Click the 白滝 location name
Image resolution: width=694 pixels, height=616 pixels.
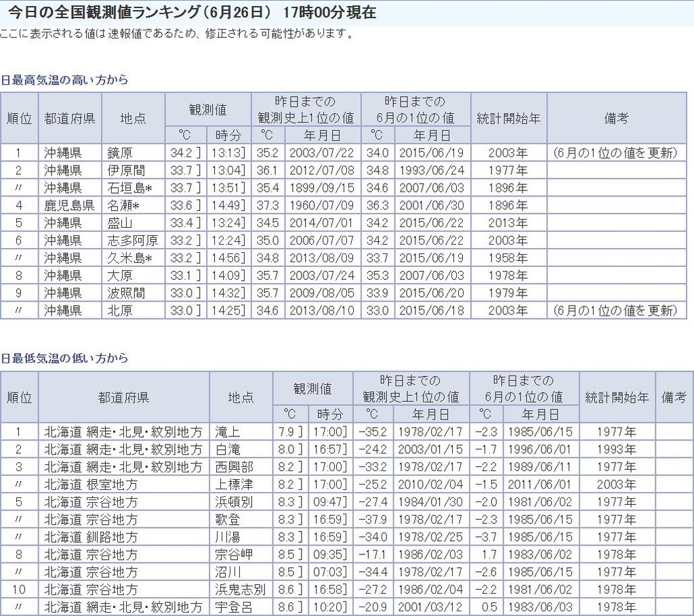(227, 449)
